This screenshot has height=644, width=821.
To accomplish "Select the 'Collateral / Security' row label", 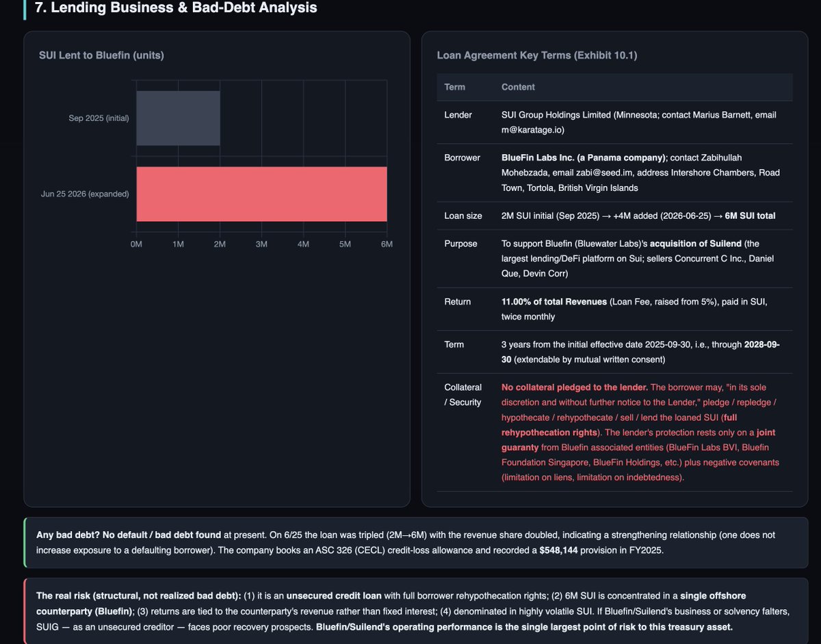I will pyautogui.click(x=463, y=395).
